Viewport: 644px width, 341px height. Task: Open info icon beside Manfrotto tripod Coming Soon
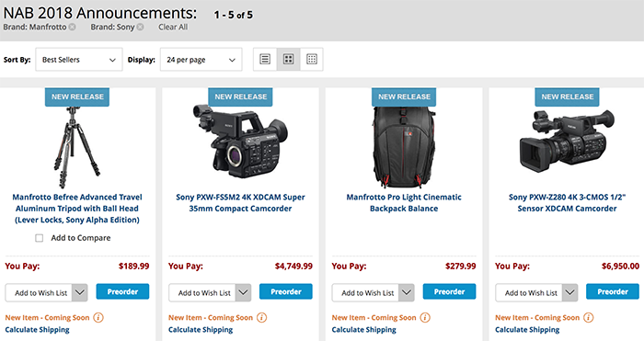coord(98,318)
